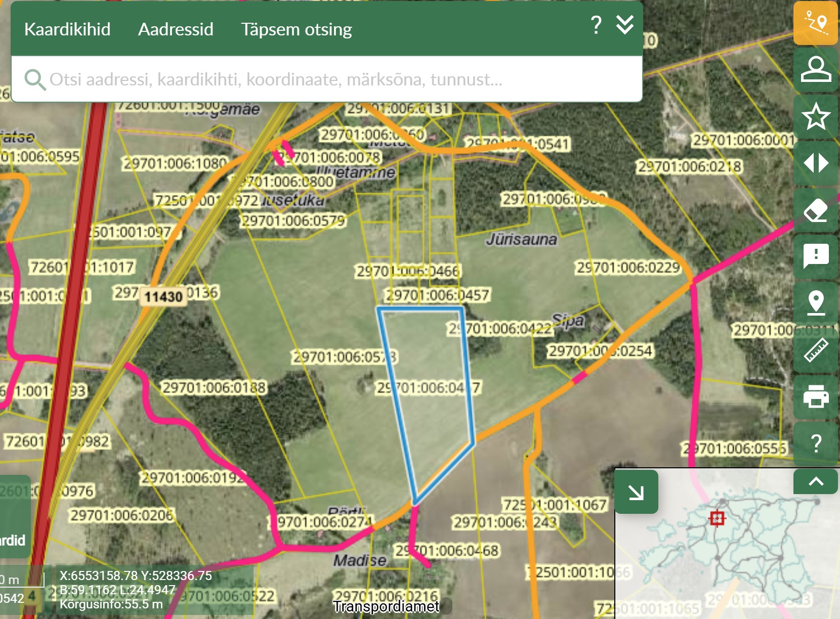
Task: Open Täpsem otsing advanced search
Action: tap(296, 29)
